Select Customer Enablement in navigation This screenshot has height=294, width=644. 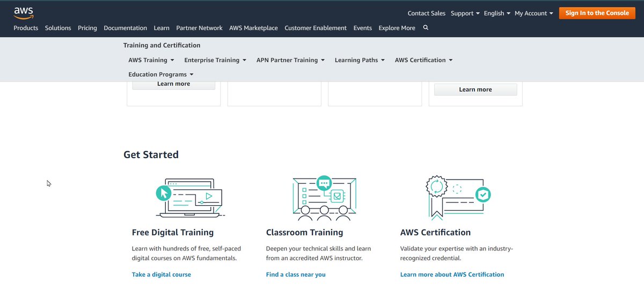click(316, 28)
